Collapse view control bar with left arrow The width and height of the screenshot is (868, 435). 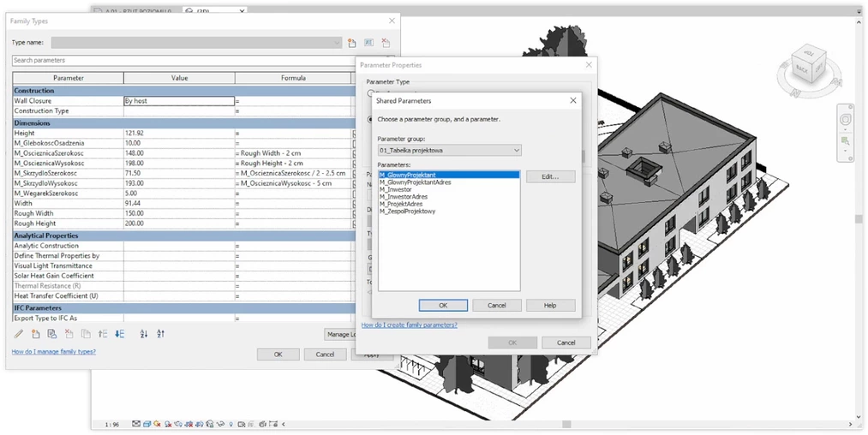(284, 425)
